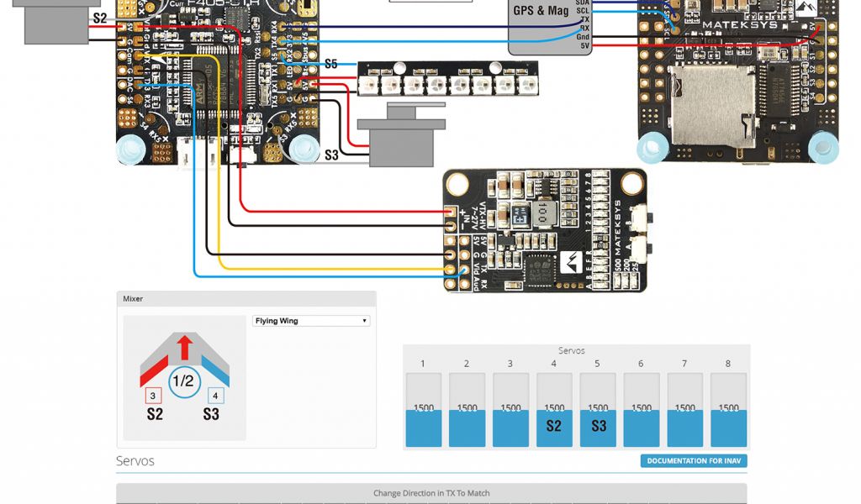Select the servo 4 bar labeled S2
This screenshot has width=861, height=504.
[553, 410]
